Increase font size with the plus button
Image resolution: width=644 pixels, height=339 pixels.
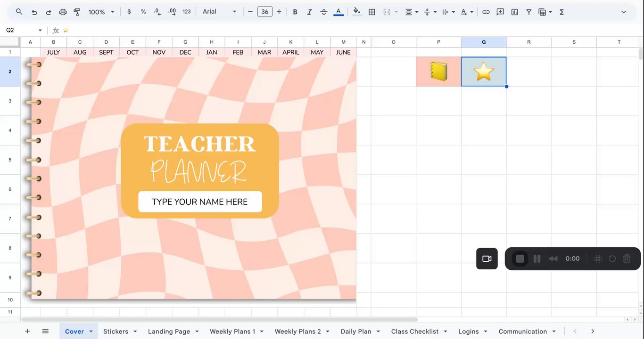(279, 12)
